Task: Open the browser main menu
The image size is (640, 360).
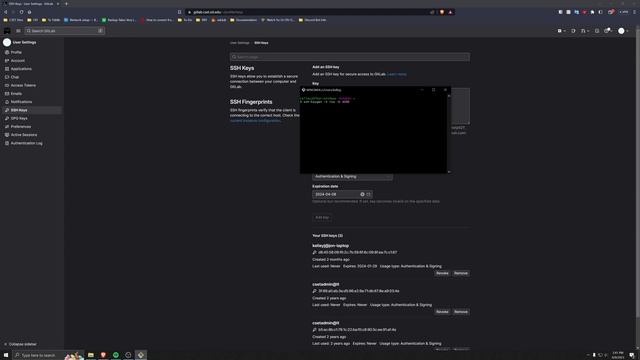Action: point(634,12)
